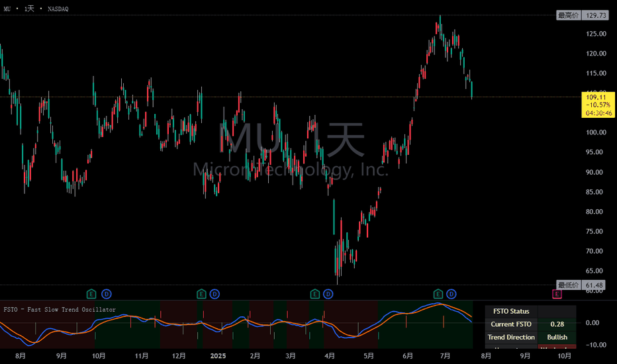Select the 95.00 price axis label
This screenshot has height=364, width=617.
pyautogui.click(x=594, y=152)
